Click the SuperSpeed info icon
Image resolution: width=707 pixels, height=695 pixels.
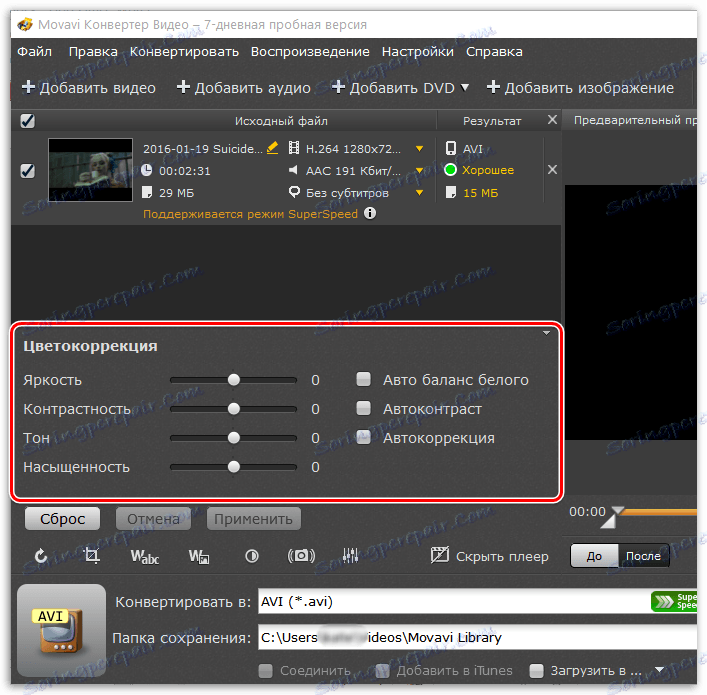coord(370,213)
